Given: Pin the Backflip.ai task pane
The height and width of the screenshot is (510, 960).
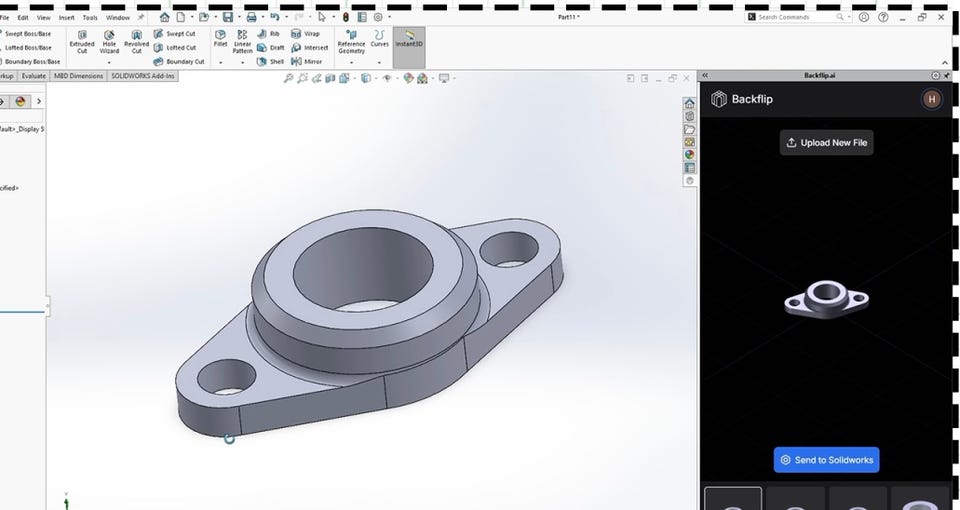Looking at the screenshot, I should pos(947,75).
